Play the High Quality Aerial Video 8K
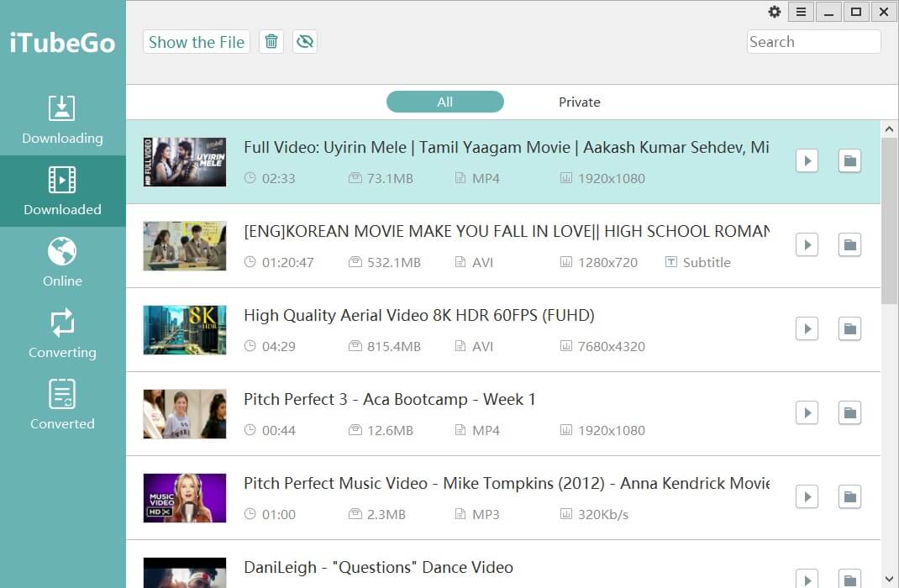The width and height of the screenshot is (899, 588). (807, 329)
